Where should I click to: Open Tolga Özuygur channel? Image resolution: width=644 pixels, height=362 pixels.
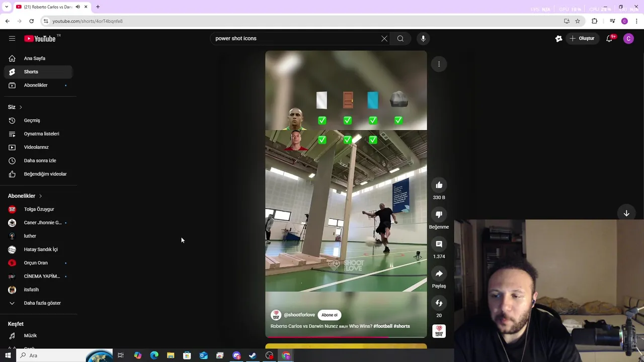[x=38, y=209]
